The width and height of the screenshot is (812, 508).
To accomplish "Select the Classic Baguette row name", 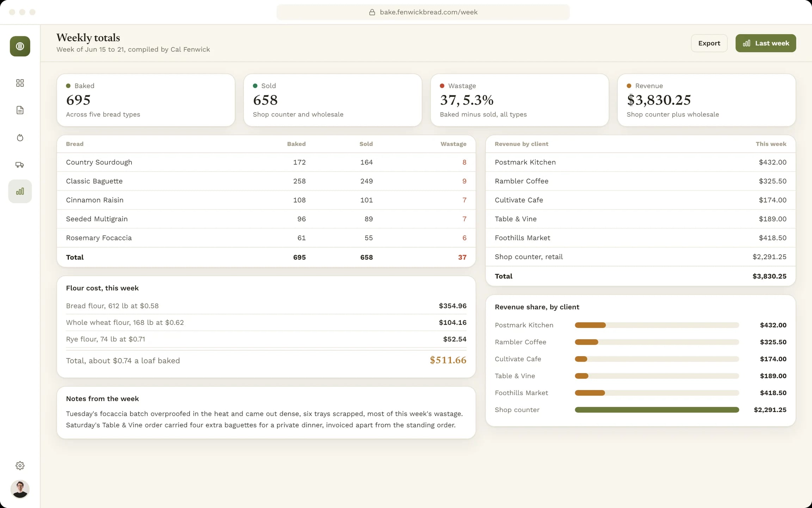I will coord(94,181).
